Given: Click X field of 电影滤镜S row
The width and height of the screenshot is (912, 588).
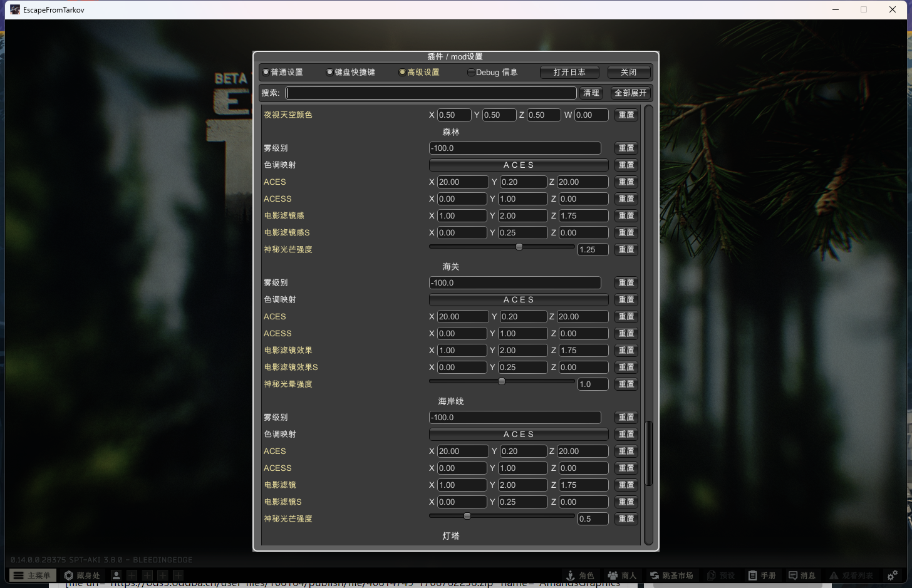Looking at the screenshot, I should pyautogui.click(x=462, y=502).
